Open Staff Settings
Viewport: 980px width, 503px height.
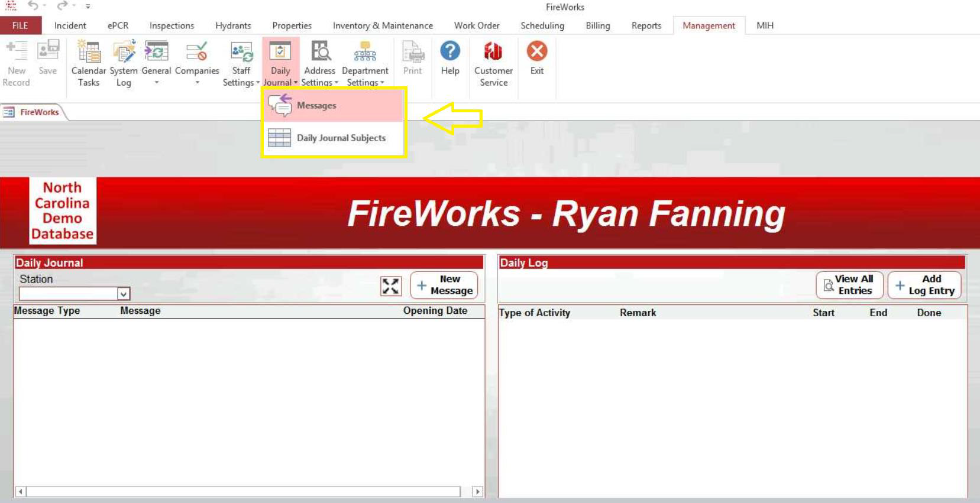click(241, 64)
